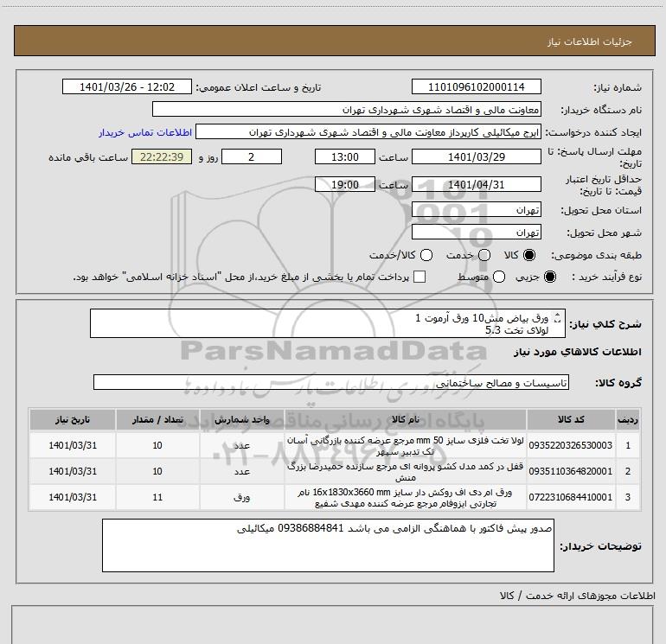Click the نام کالا column header
Screen dimensions: 666x644
click(x=405, y=420)
